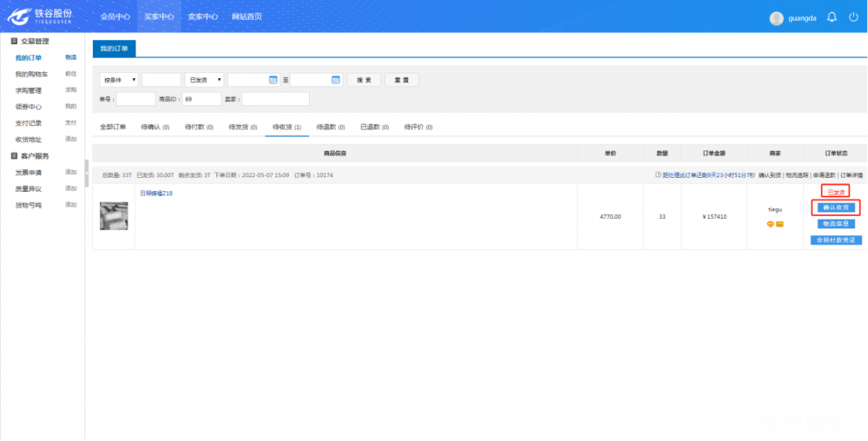Screen dimensions: 868x441
Task: Click the 商品ID input field
Action: (201, 99)
